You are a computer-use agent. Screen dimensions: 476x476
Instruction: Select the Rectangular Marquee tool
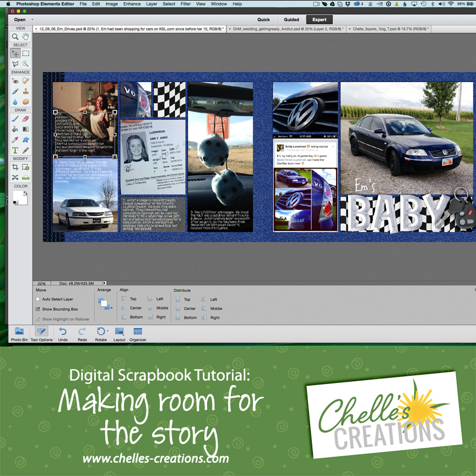(26, 53)
